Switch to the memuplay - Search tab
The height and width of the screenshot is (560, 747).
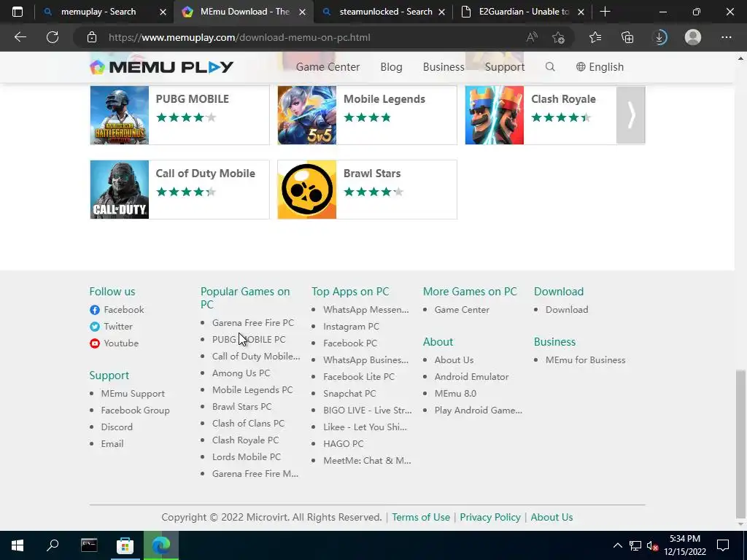[x=98, y=12]
